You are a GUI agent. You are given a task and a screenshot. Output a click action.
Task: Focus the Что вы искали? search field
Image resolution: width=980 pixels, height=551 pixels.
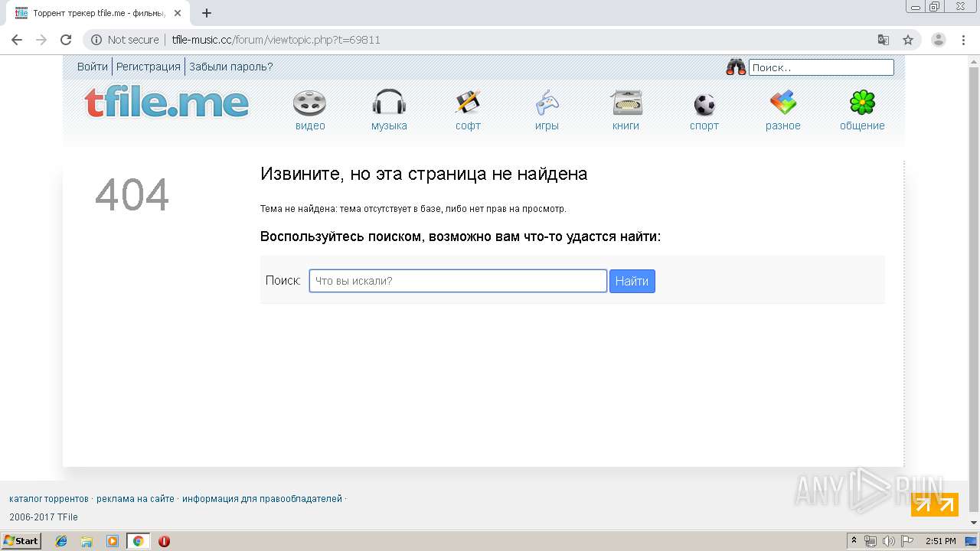pos(458,281)
